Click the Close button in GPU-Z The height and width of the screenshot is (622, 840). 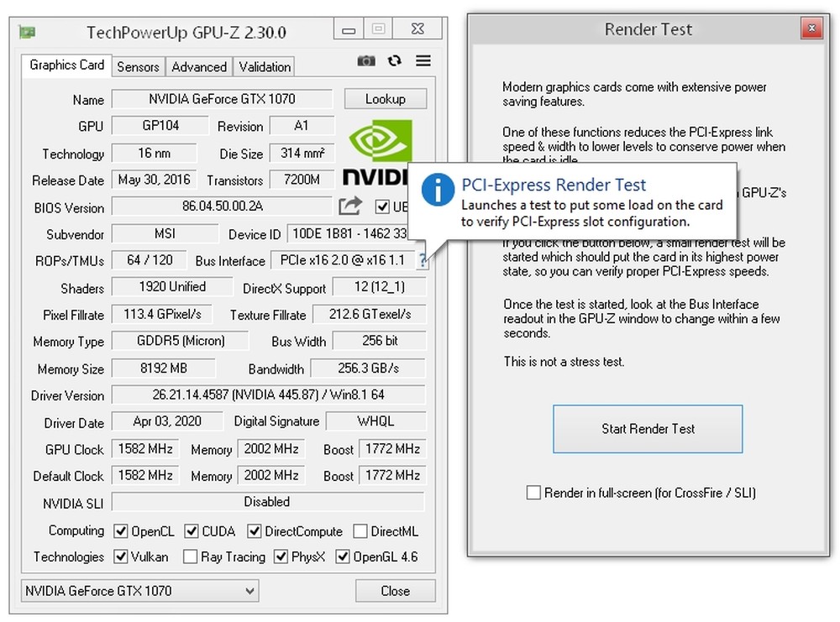tap(395, 591)
